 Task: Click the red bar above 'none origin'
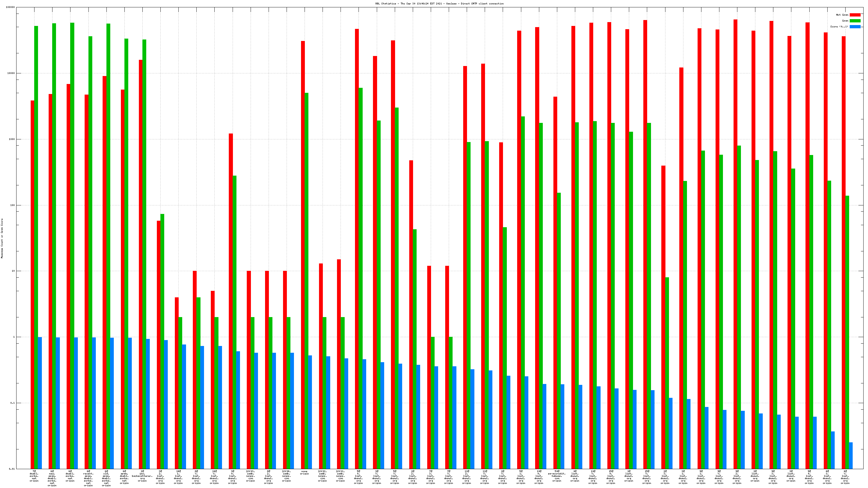pos(303,236)
